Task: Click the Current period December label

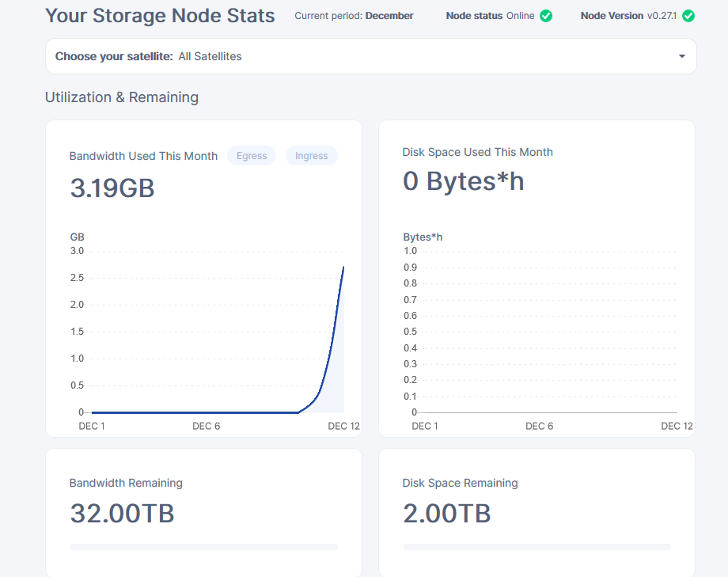Action: (354, 16)
